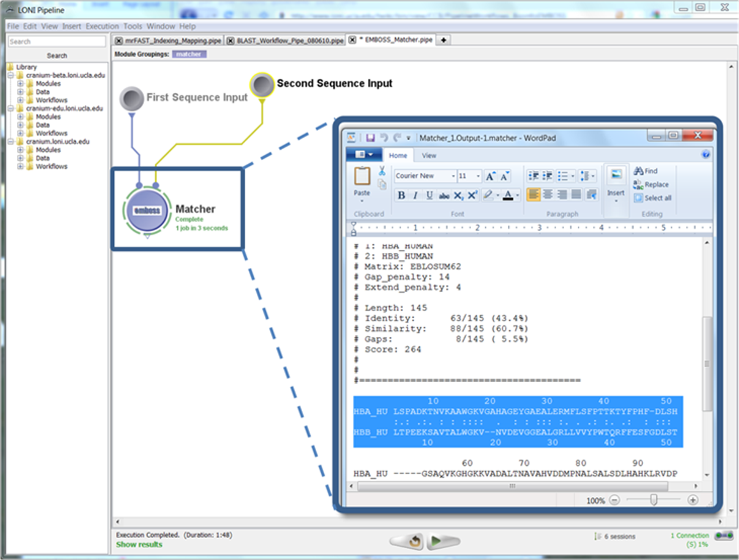The image size is (739, 560).
Task: Shrink the font with the smaller A button
Action: tap(504, 176)
